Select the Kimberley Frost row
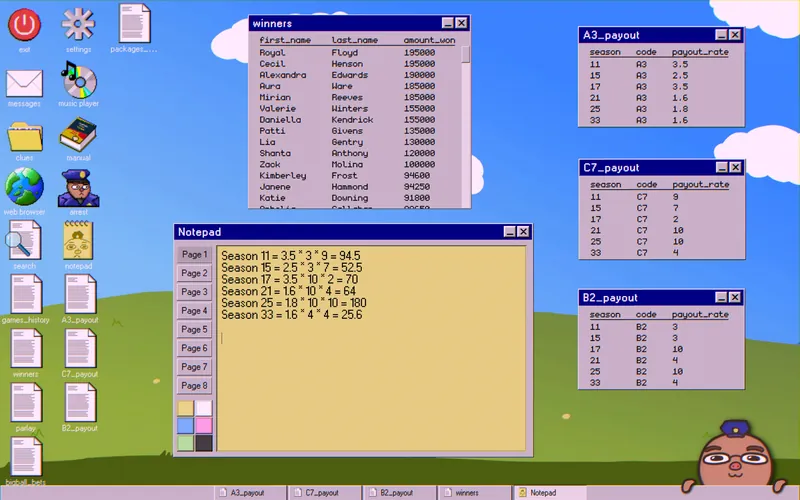 click(355, 176)
